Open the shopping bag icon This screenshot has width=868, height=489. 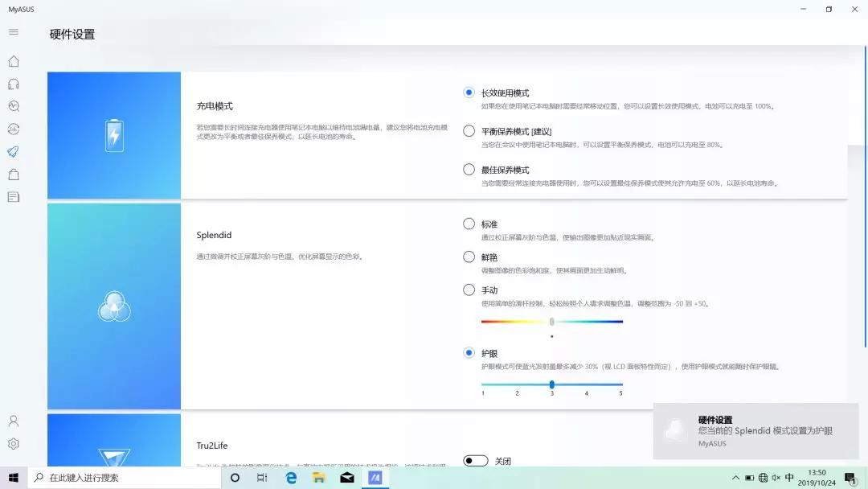click(x=13, y=175)
